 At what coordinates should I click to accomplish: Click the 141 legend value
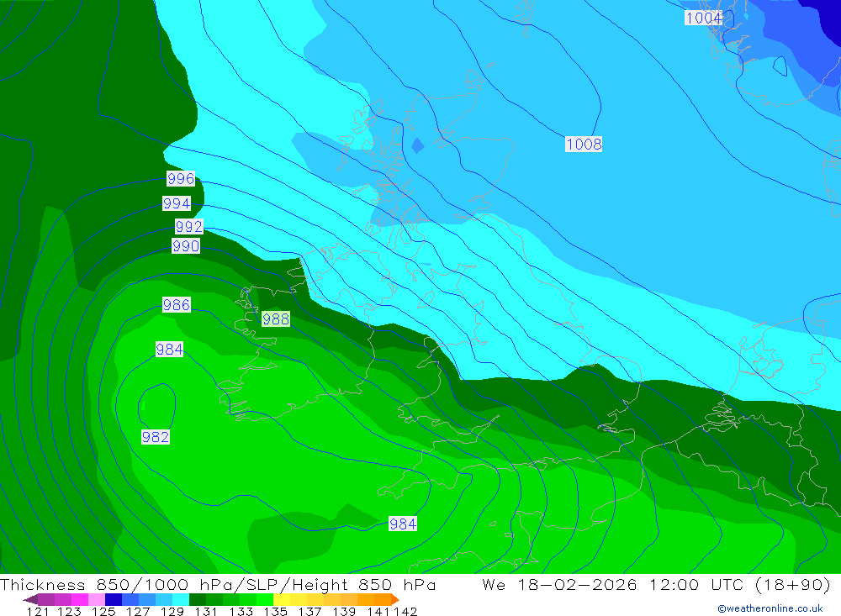[x=378, y=612]
